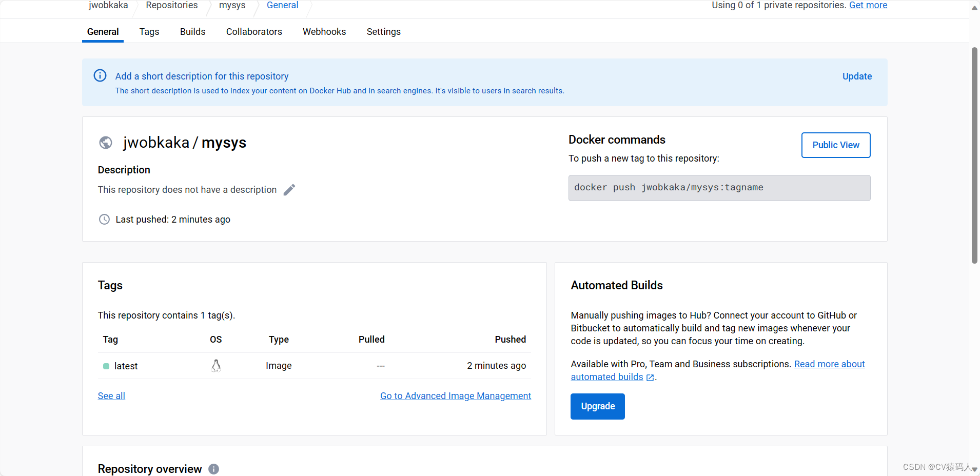Click the clock icon beside Last pushed
Image resolution: width=980 pixels, height=476 pixels.
tap(104, 220)
